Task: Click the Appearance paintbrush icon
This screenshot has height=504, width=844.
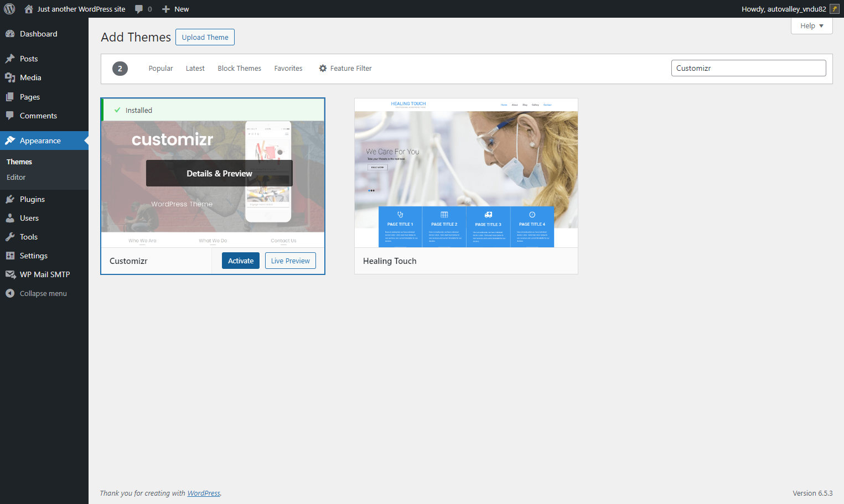Action: 10,141
